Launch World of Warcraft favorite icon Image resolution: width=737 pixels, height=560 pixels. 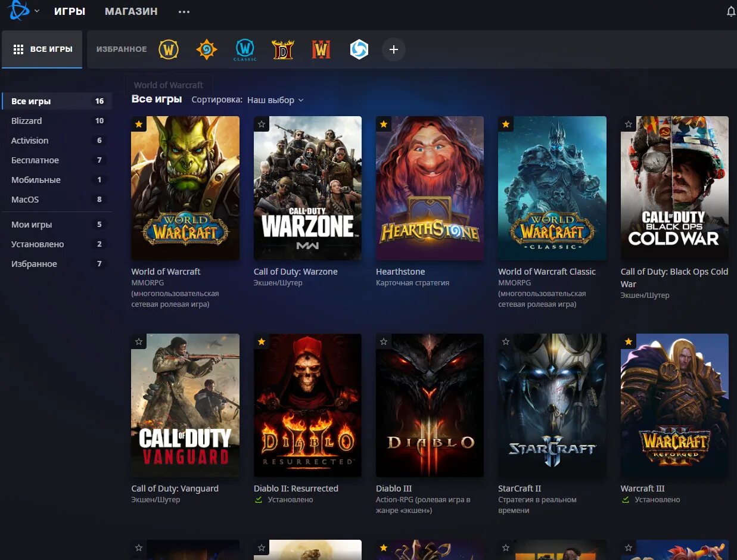click(169, 49)
